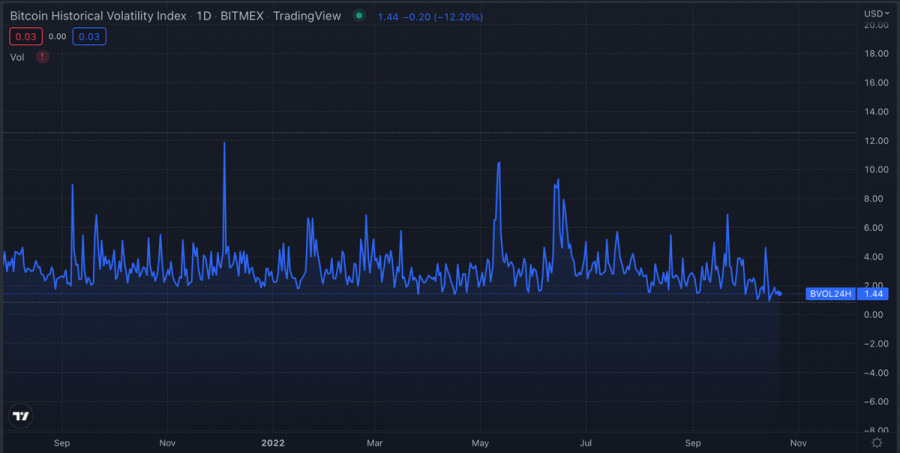Open chart settings gear icon
The height and width of the screenshot is (453, 900).
[x=876, y=441]
